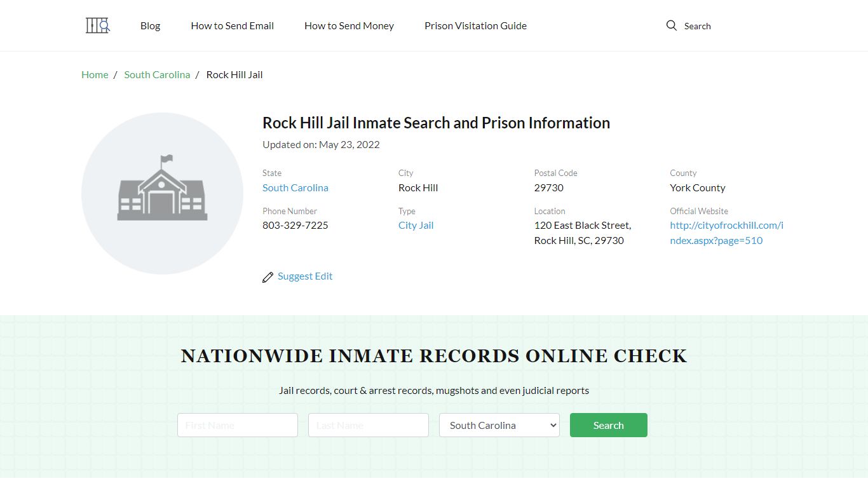Visit the cityofrockhill.com official website link

tap(726, 233)
